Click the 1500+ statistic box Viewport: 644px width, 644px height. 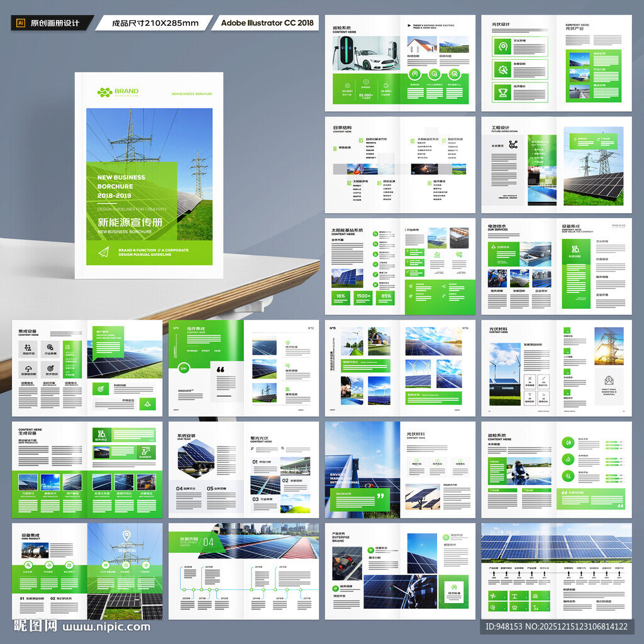pyautogui.click(x=363, y=297)
